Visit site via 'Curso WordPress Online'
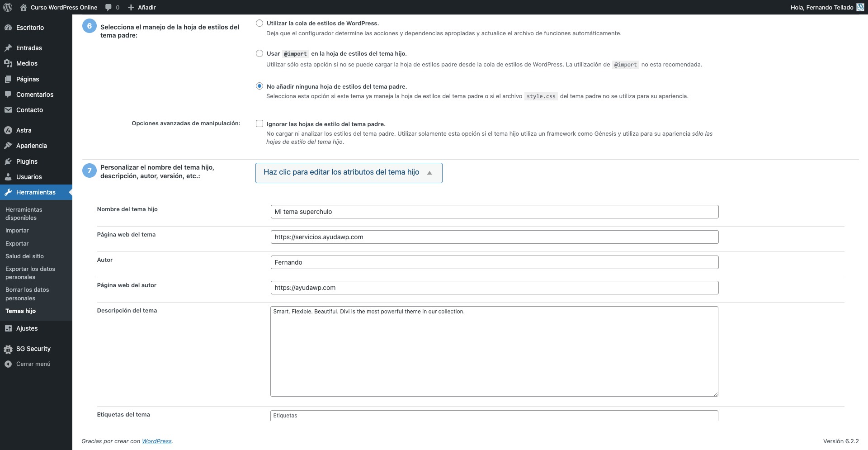 point(64,7)
